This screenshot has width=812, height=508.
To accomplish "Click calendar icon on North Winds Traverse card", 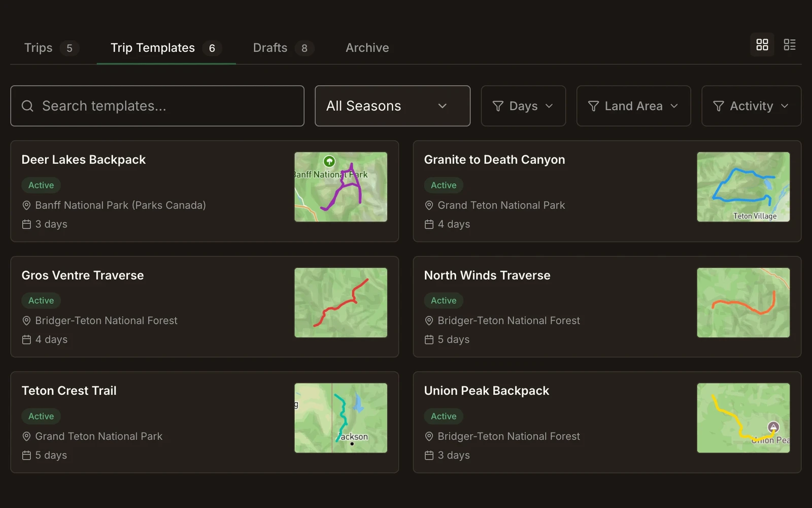I will point(429,339).
